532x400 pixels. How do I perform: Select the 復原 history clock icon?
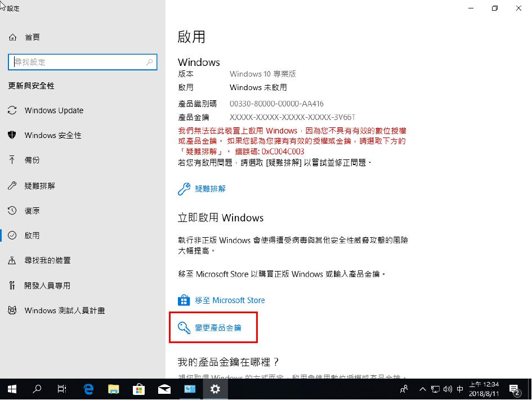12,211
